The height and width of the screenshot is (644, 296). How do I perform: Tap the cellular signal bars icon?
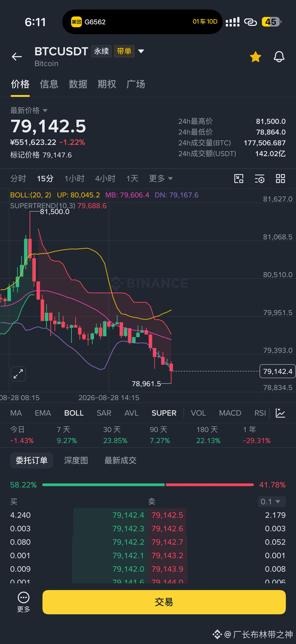pos(232,22)
